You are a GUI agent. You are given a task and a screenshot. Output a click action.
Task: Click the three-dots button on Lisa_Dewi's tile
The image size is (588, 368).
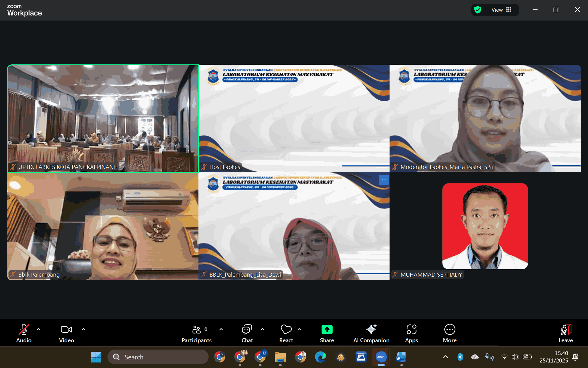click(x=384, y=180)
